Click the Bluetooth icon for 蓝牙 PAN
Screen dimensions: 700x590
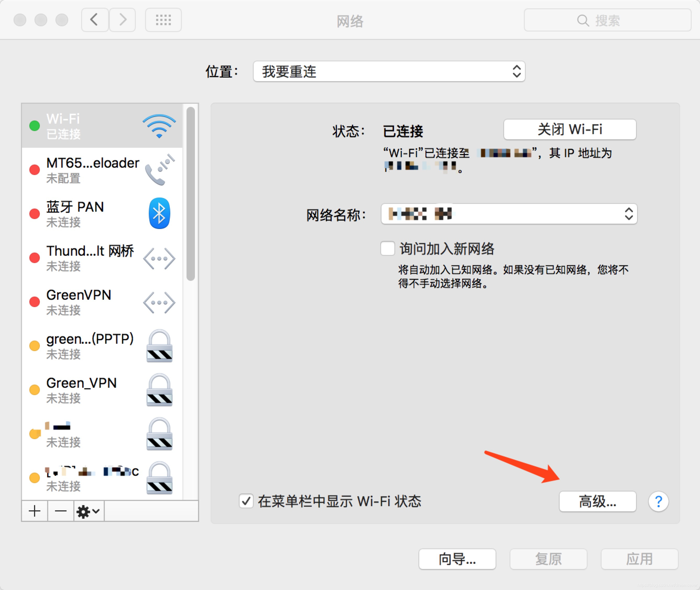(159, 213)
